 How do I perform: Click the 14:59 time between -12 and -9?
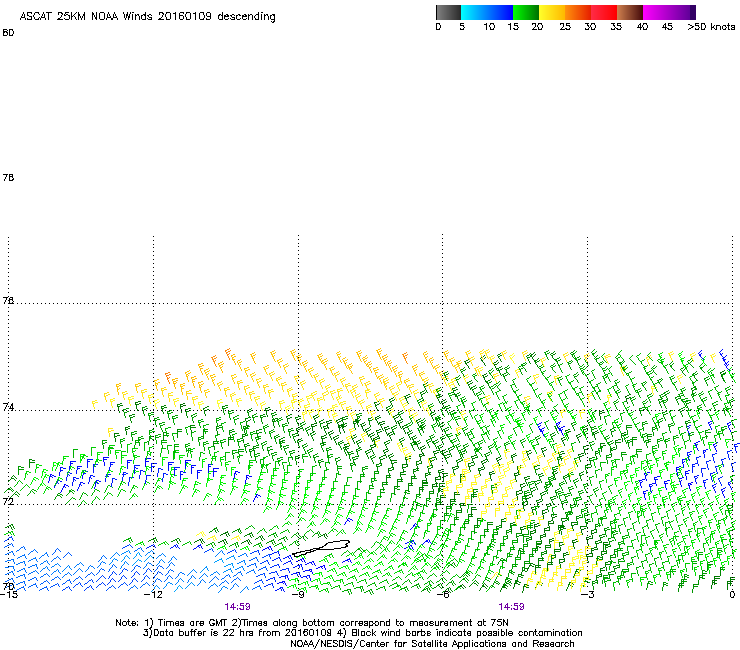(237, 607)
